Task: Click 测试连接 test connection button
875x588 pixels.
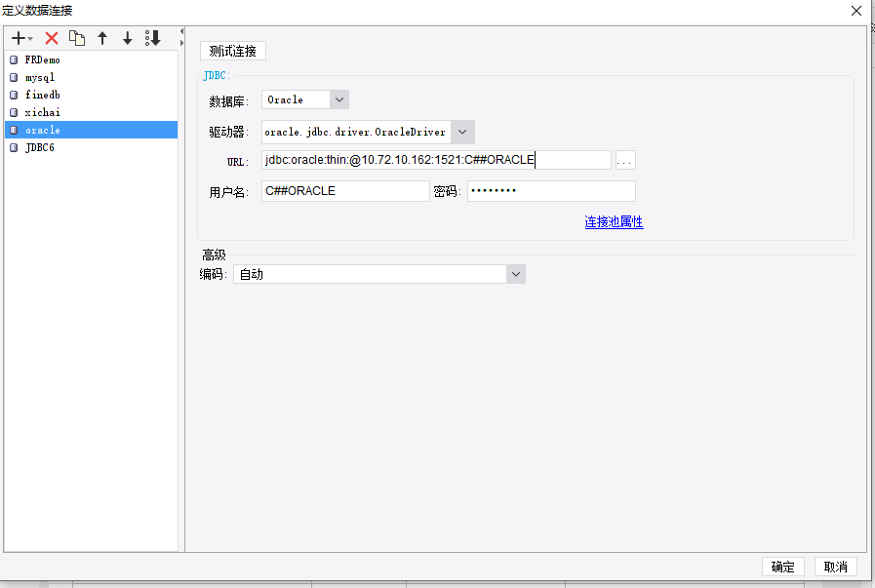Action: (x=233, y=51)
